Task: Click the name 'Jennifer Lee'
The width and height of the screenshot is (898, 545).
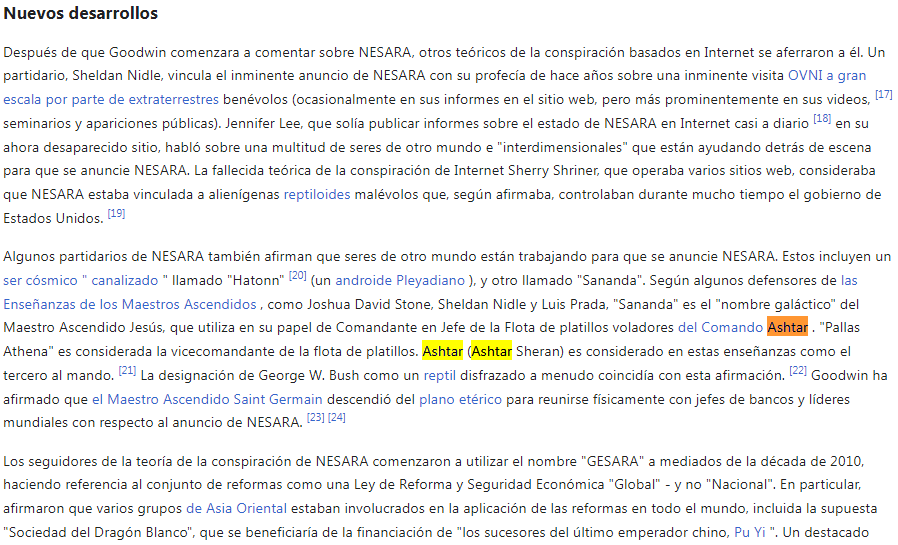Action: point(261,124)
